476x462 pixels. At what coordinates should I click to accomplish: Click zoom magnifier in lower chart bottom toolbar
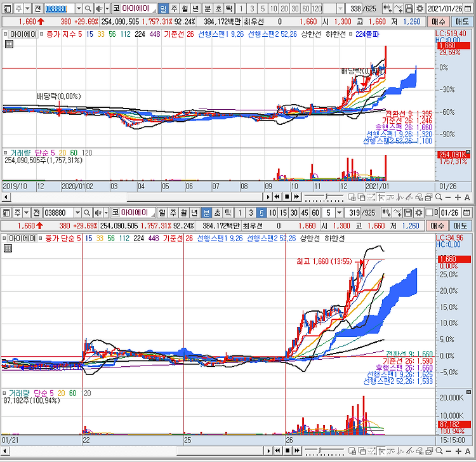click(x=439, y=451)
